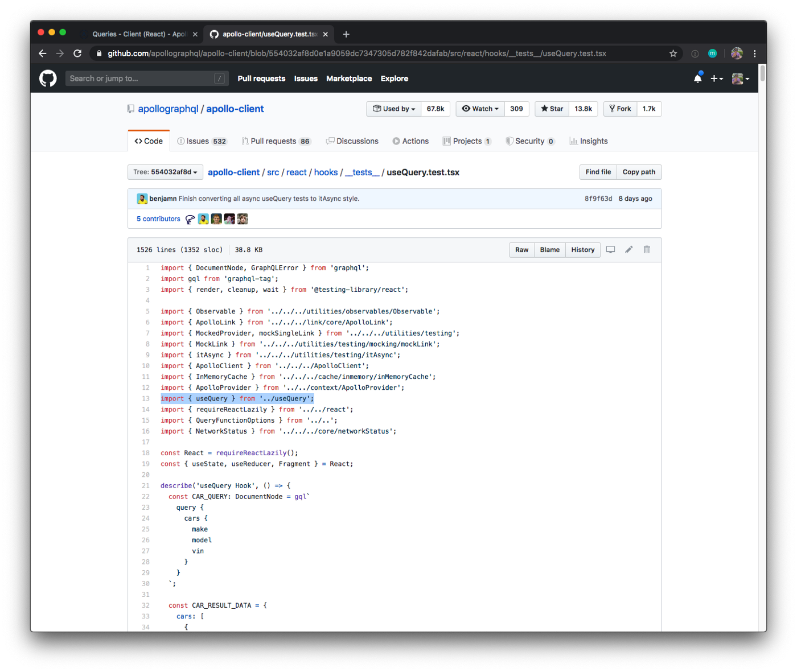Open the notifications bell
The width and height of the screenshot is (797, 672).
click(x=697, y=79)
